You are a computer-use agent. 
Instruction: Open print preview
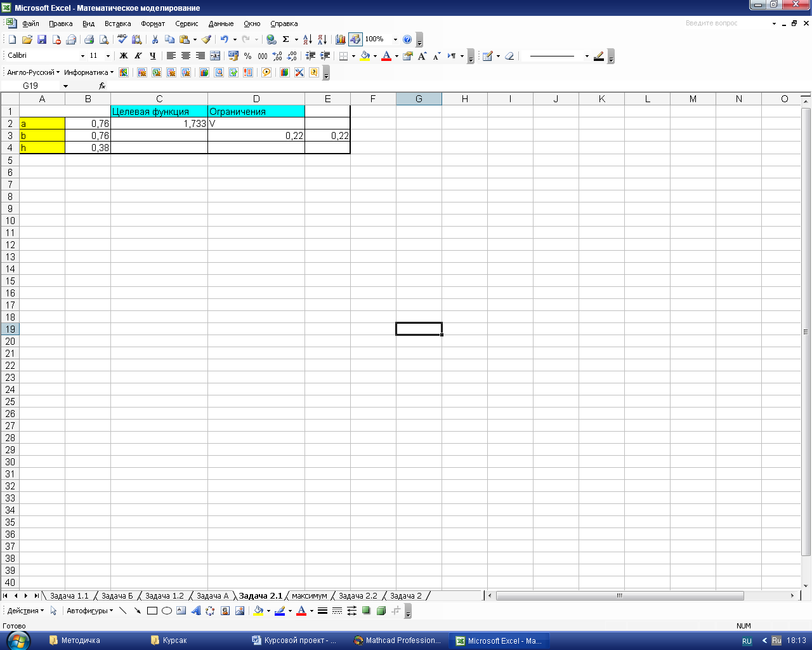click(x=104, y=39)
